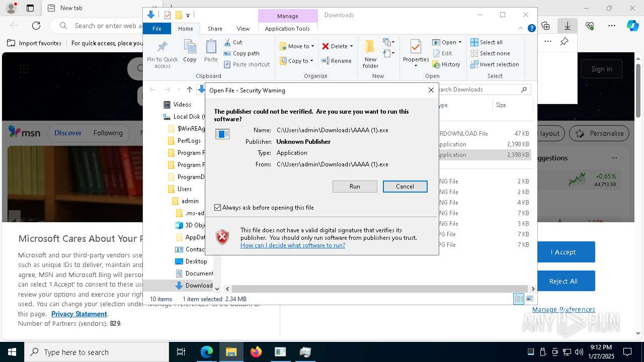Sort files by the Size column header
Viewport: 644px width, 362px height.
point(512,105)
